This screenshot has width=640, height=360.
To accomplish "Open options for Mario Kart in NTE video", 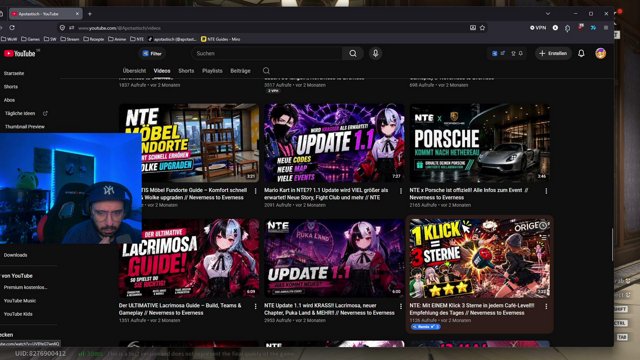I will click(x=401, y=191).
